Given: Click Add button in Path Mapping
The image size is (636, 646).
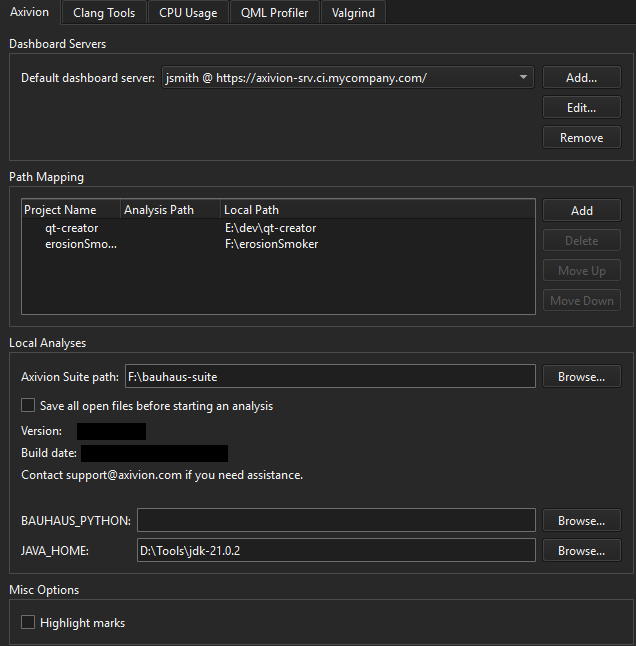Looking at the screenshot, I should pyautogui.click(x=581, y=211).
